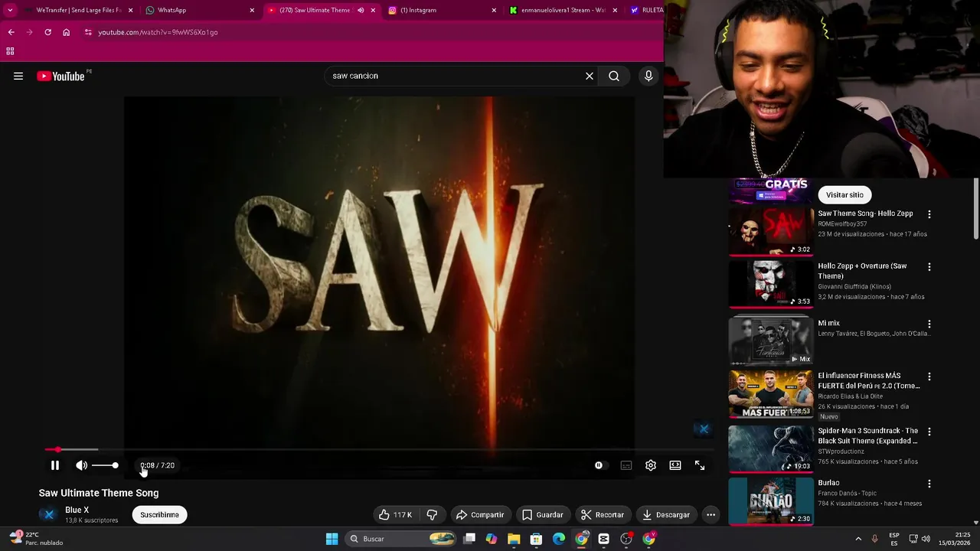This screenshot has width=980, height=551.
Task: Seek on the red video progress bar
Action: (379, 449)
